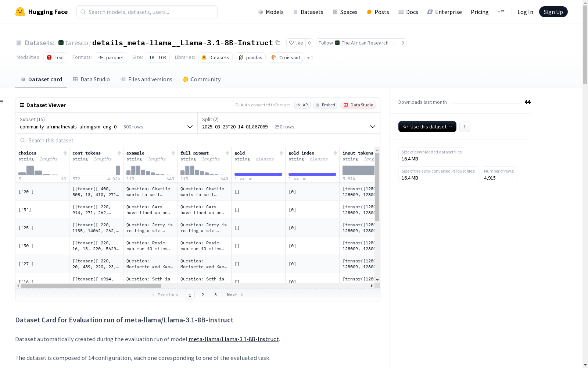This screenshot has width=588, height=368.
Task: Open the Dataset card tab
Action: tap(41, 79)
